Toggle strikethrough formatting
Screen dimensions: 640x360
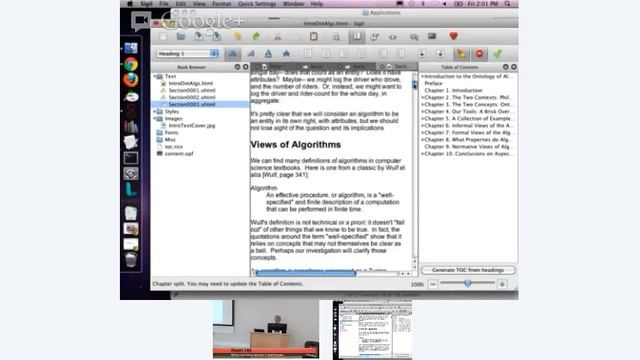coord(286,53)
